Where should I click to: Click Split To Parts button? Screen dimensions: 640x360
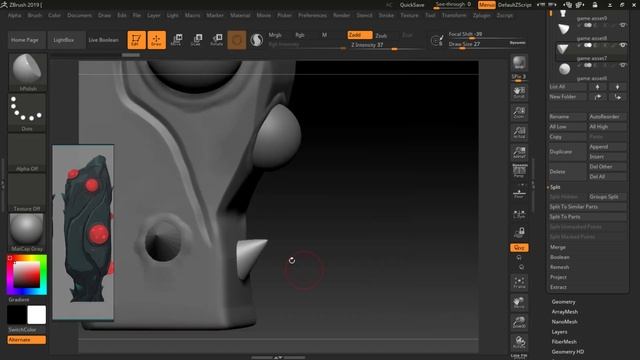coord(587,217)
